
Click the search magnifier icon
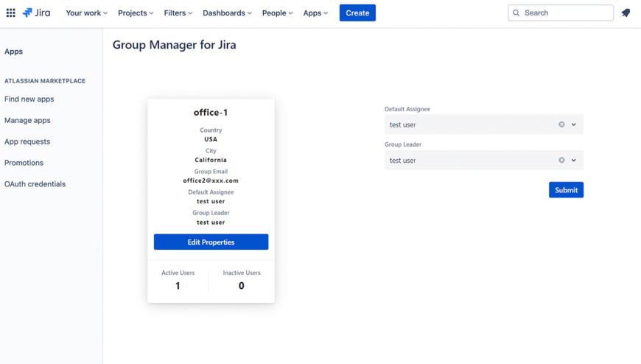(x=516, y=13)
